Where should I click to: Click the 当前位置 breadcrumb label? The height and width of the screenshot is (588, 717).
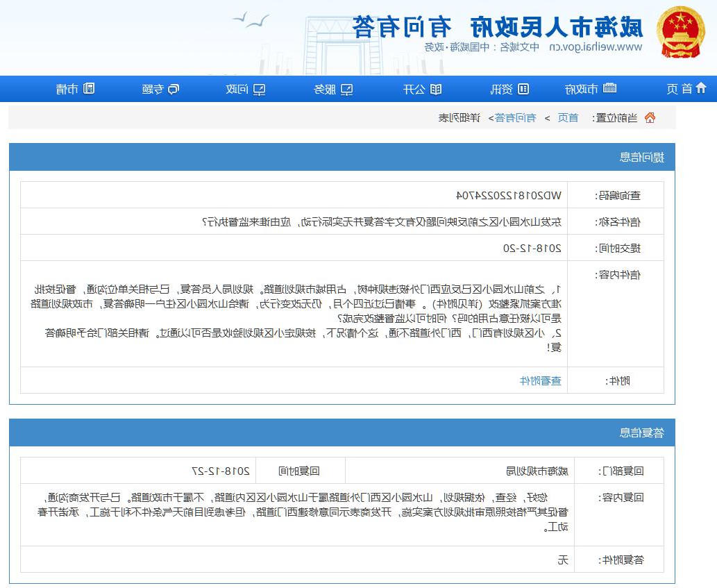(x=615, y=118)
